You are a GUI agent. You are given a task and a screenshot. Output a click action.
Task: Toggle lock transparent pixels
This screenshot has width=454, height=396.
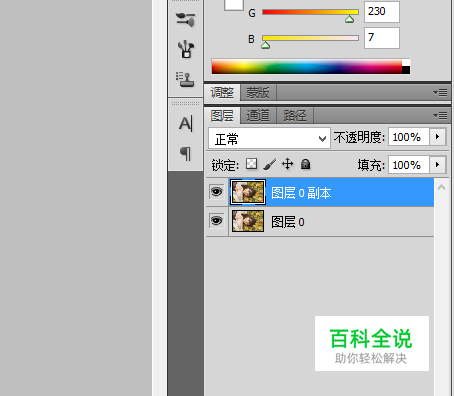click(251, 164)
